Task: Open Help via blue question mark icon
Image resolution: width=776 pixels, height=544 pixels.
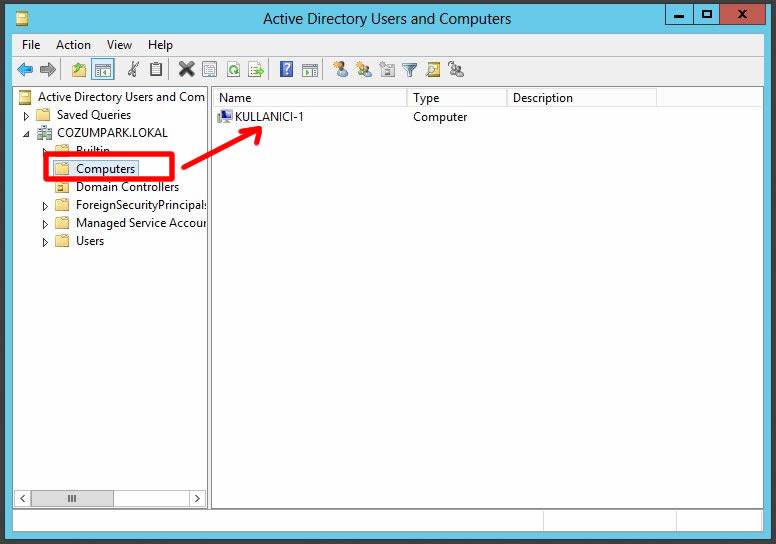Action: pyautogui.click(x=286, y=69)
